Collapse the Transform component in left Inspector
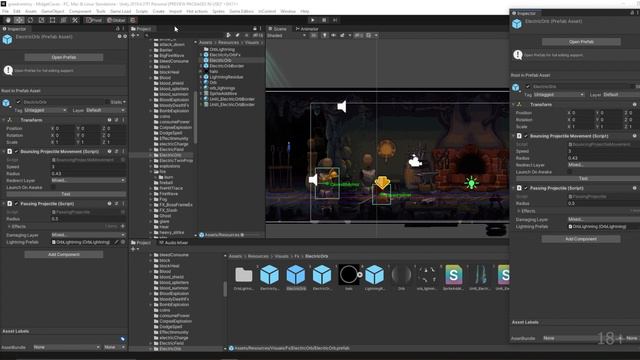Viewport: 640px width, 360px height. tap(4, 120)
